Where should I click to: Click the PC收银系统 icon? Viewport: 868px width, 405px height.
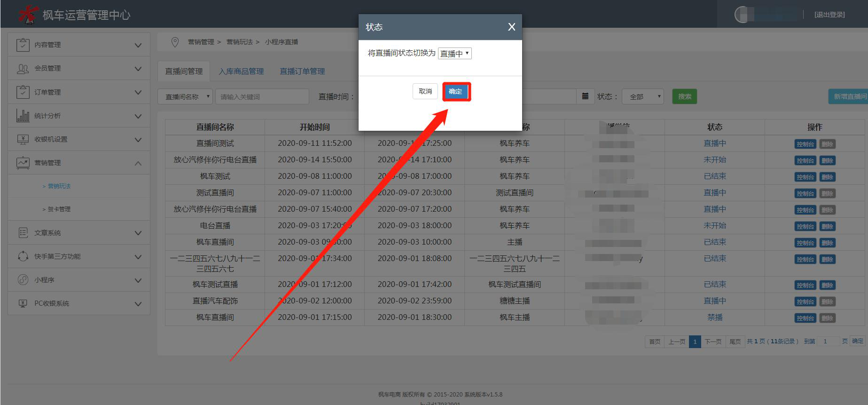[23, 303]
